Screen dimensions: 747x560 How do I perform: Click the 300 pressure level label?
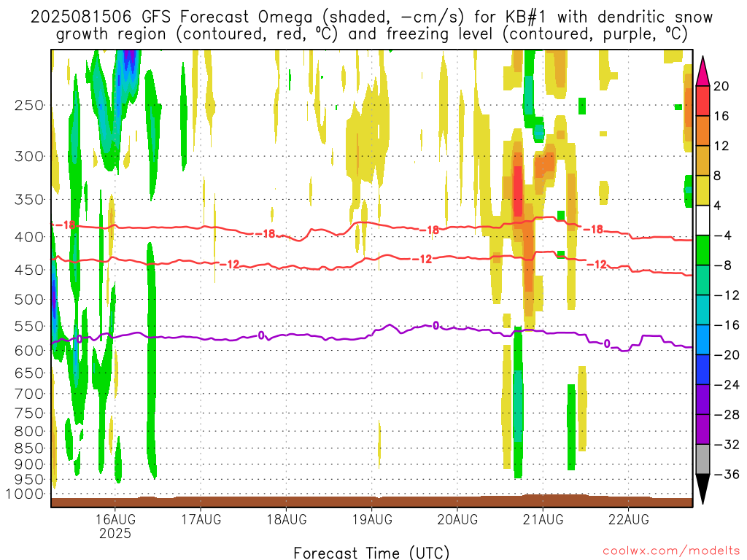click(x=29, y=156)
